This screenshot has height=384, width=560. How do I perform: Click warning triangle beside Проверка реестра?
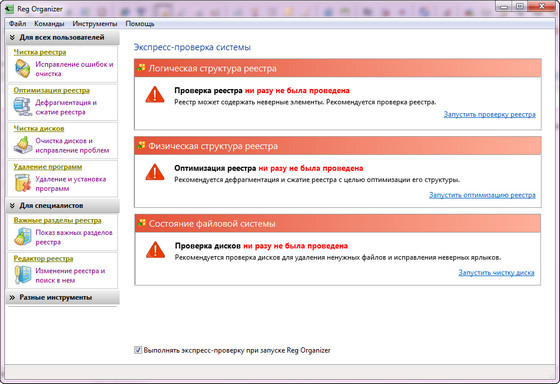[x=155, y=95]
